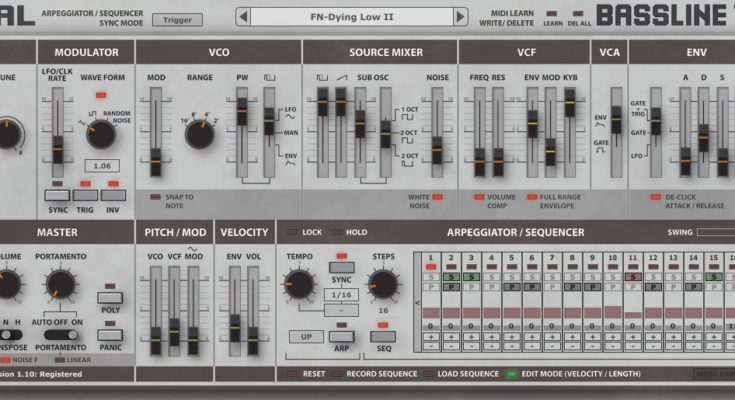Go to the next preset with the right arrow
The width and height of the screenshot is (735, 400).
(x=459, y=17)
